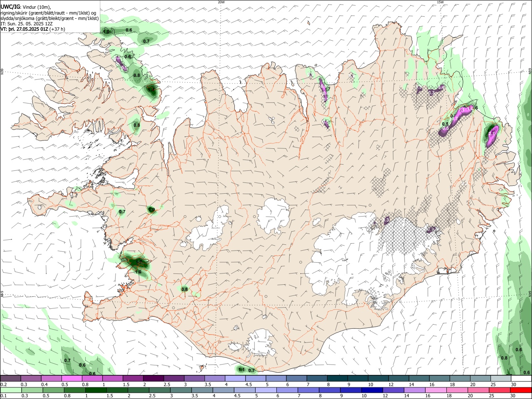Select 'slydda/snjókoma' legend description line
Viewport: 532px width, 399px height.
coord(49,18)
